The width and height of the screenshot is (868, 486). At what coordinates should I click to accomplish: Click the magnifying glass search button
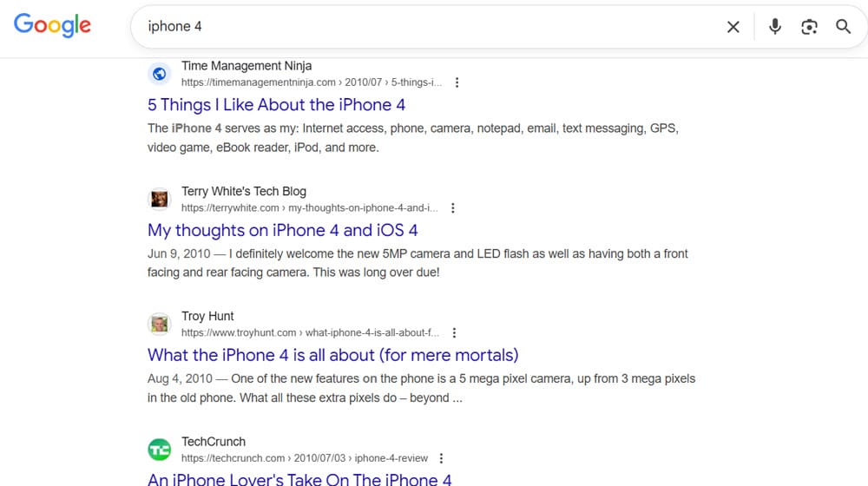[x=843, y=27]
